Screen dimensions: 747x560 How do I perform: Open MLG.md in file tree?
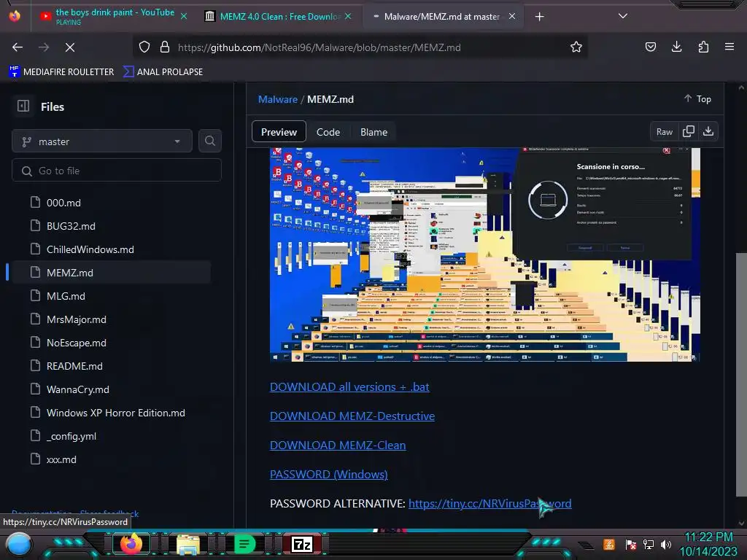click(66, 296)
